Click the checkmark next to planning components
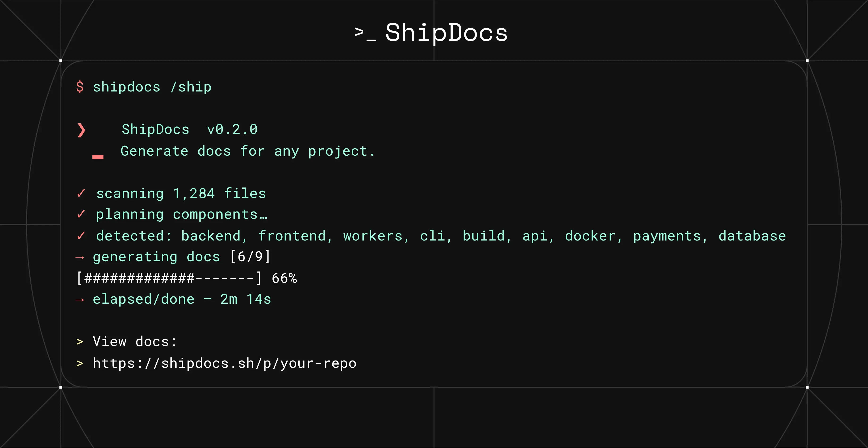This screenshot has width=868, height=448. (81, 214)
